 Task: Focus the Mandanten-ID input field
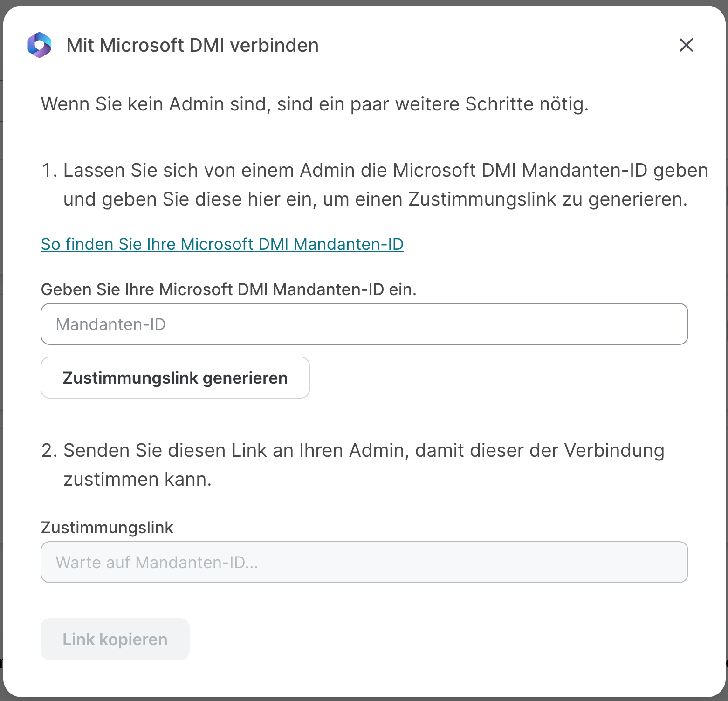(364, 324)
